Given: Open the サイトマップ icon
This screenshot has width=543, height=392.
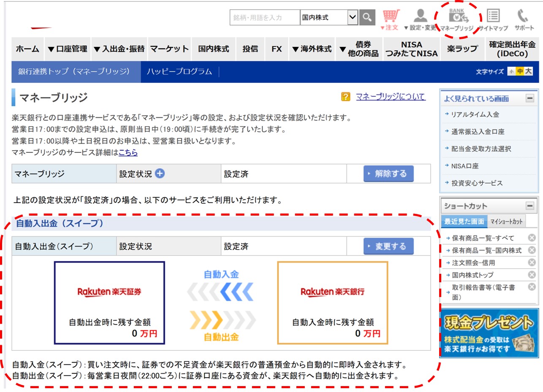Looking at the screenshot, I should (x=493, y=20).
